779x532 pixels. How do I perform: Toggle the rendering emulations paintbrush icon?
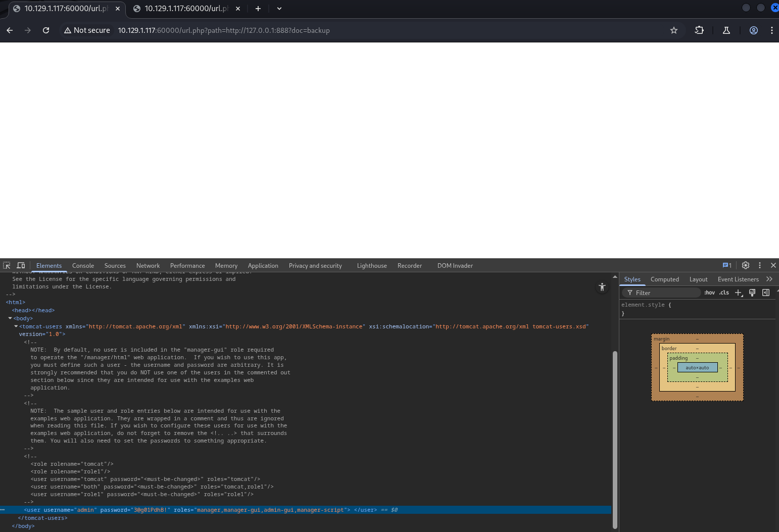point(752,293)
